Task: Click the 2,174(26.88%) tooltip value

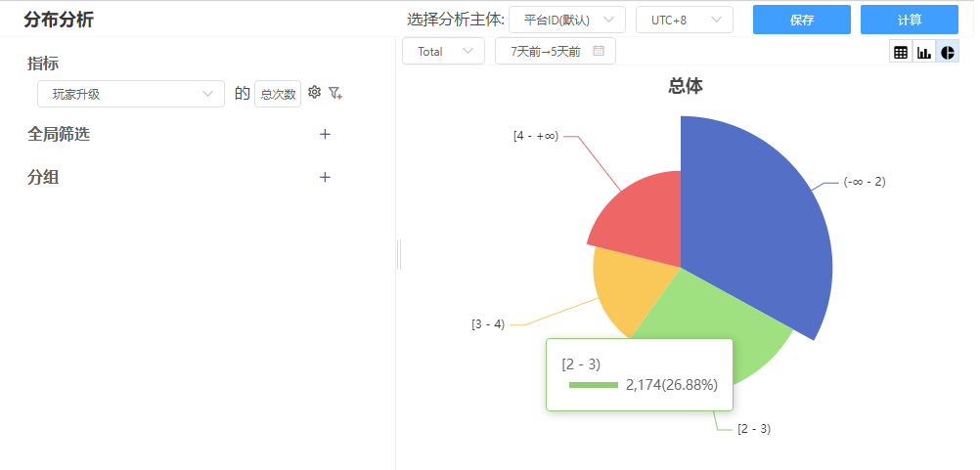Action: coord(672,385)
